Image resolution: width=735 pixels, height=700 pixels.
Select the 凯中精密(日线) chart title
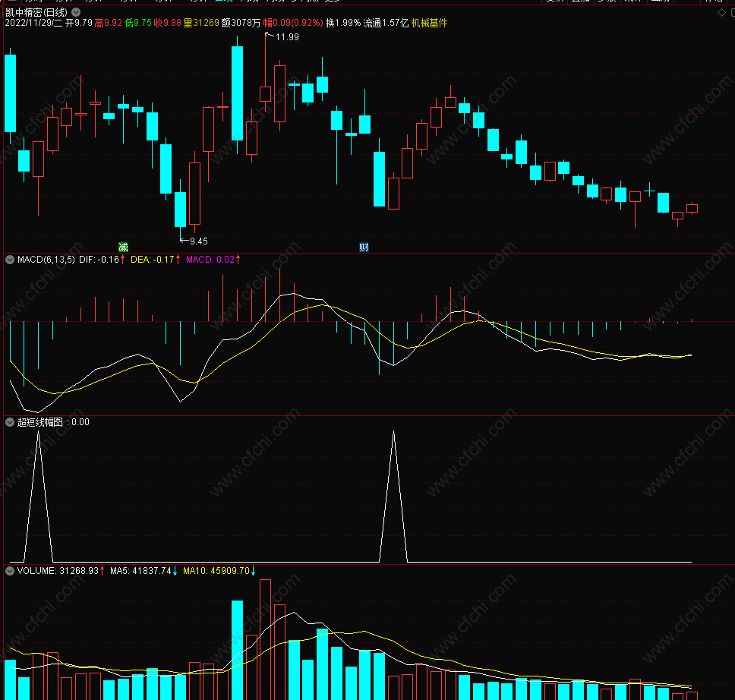tap(36, 12)
